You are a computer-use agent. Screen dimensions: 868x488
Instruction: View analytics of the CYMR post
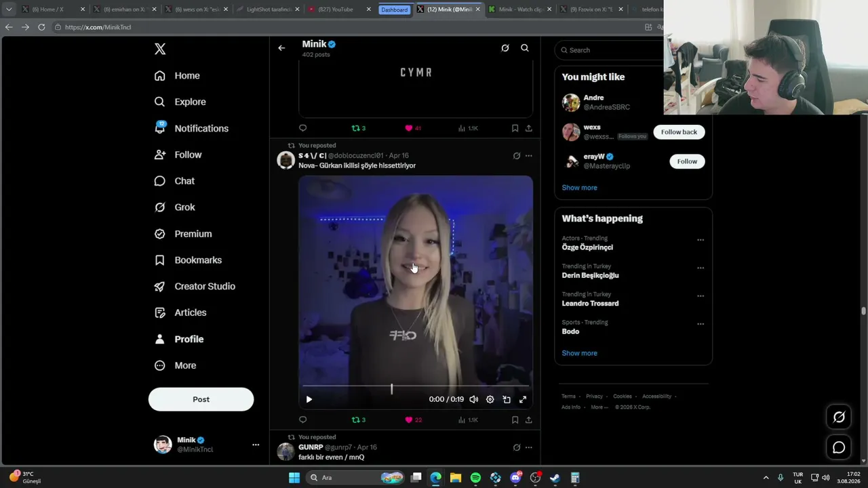click(468, 128)
